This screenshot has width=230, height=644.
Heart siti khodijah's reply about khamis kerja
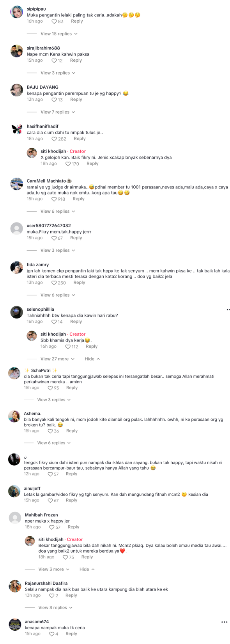click(x=68, y=347)
